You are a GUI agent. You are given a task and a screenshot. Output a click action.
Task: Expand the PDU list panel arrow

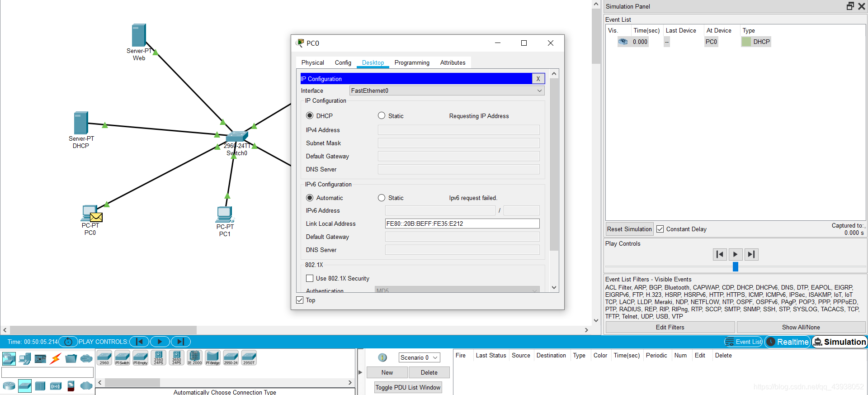360,372
